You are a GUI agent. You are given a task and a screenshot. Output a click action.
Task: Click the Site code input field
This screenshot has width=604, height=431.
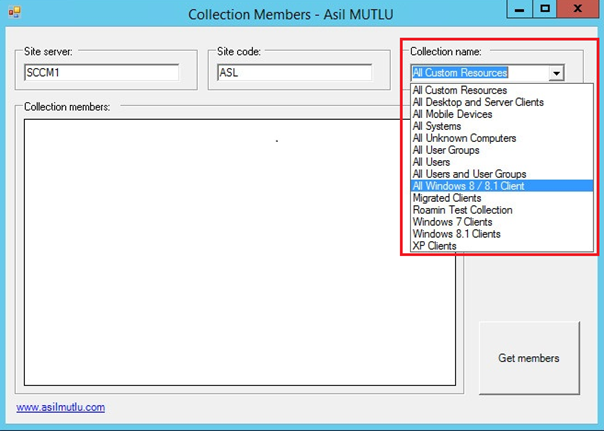coord(295,72)
